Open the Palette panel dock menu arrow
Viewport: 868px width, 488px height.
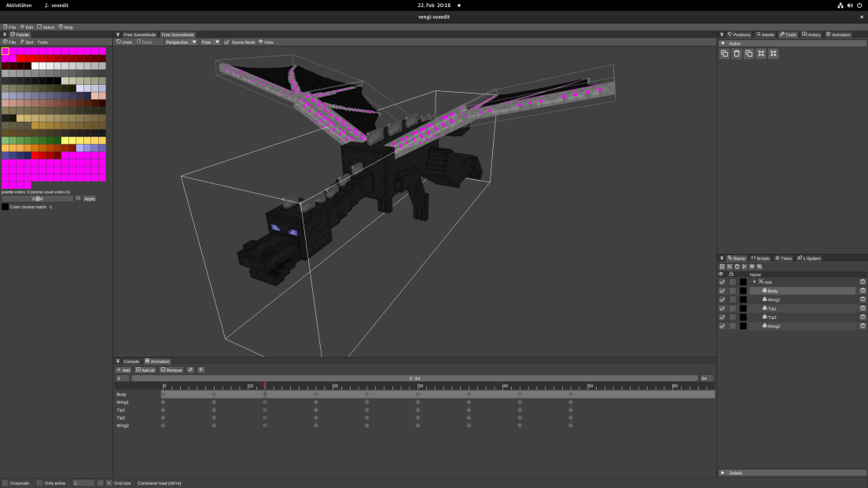pos(5,35)
